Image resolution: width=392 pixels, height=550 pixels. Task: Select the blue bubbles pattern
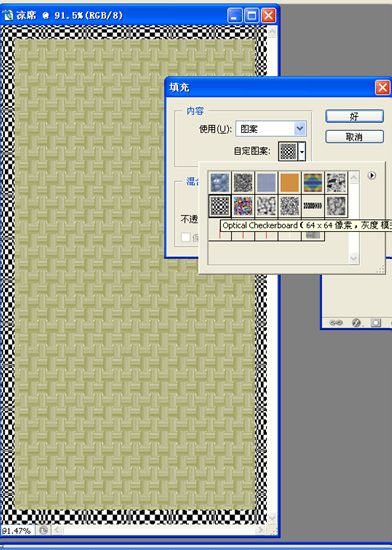(x=220, y=182)
